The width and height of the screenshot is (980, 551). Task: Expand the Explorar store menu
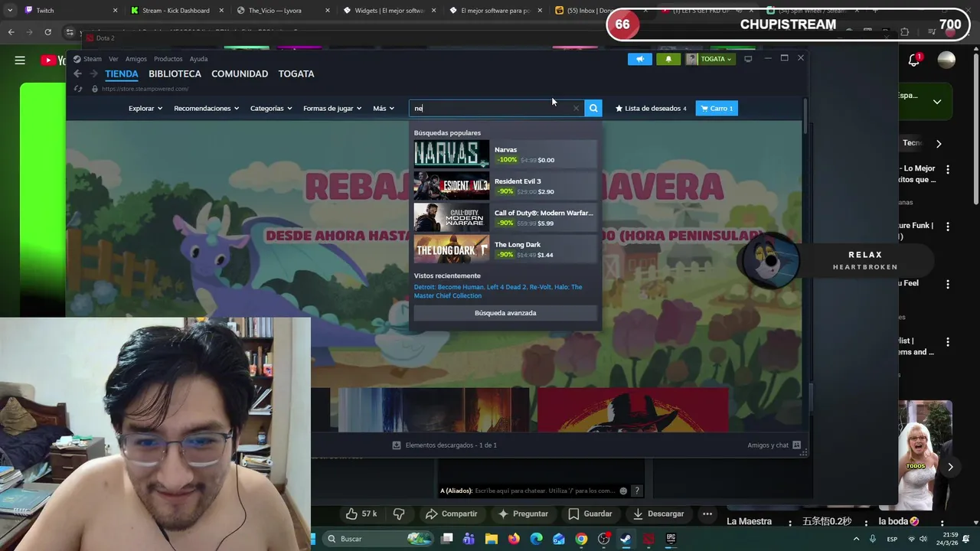coord(145,108)
